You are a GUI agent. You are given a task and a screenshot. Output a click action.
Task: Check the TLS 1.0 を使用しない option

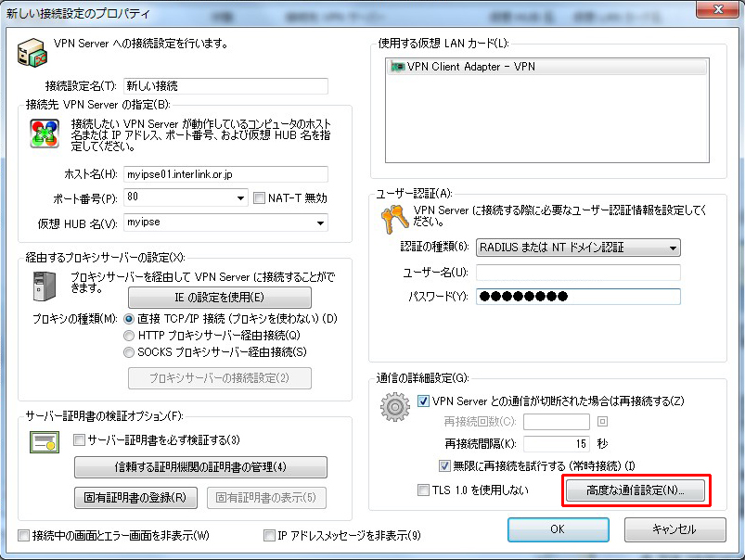pos(424,490)
